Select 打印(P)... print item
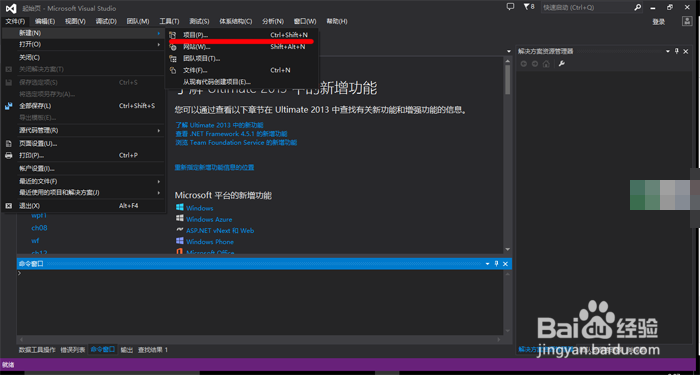700x375 pixels. pos(83,155)
